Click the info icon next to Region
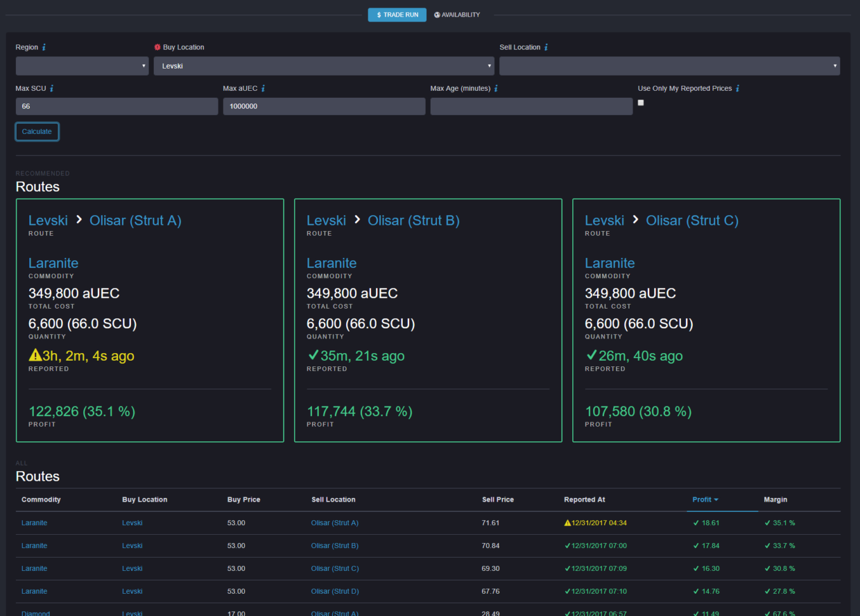 tap(43, 47)
